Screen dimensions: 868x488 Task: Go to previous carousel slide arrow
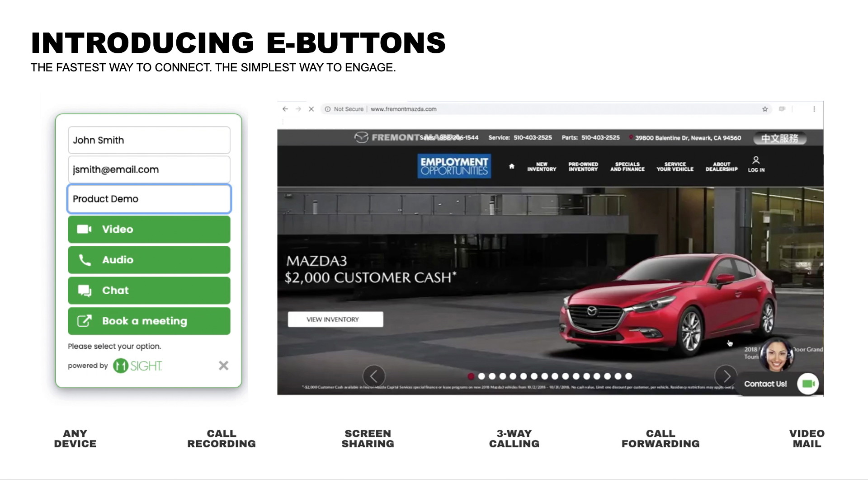click(374, 376)
